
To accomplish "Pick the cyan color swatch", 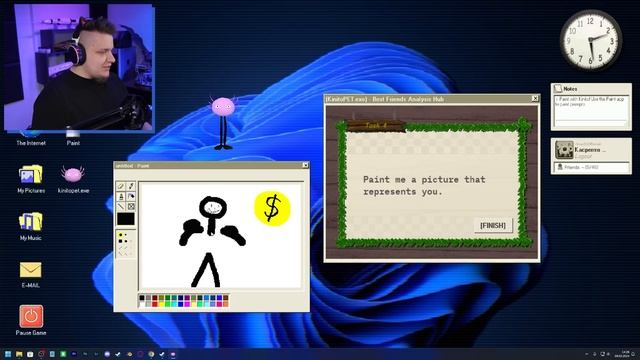I will click(174, 304).
